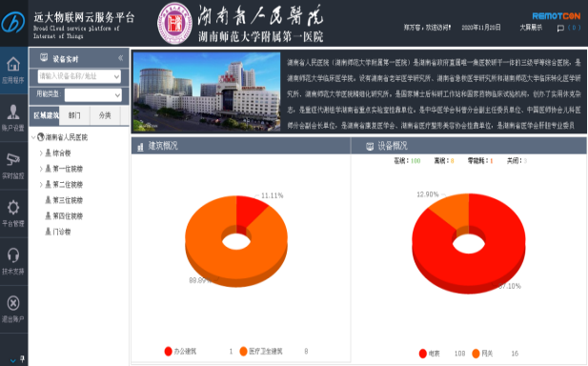Viewport: 588px width, 366px height.
Task: Open the message notification icon in header
Action: [x=560, y=28]
